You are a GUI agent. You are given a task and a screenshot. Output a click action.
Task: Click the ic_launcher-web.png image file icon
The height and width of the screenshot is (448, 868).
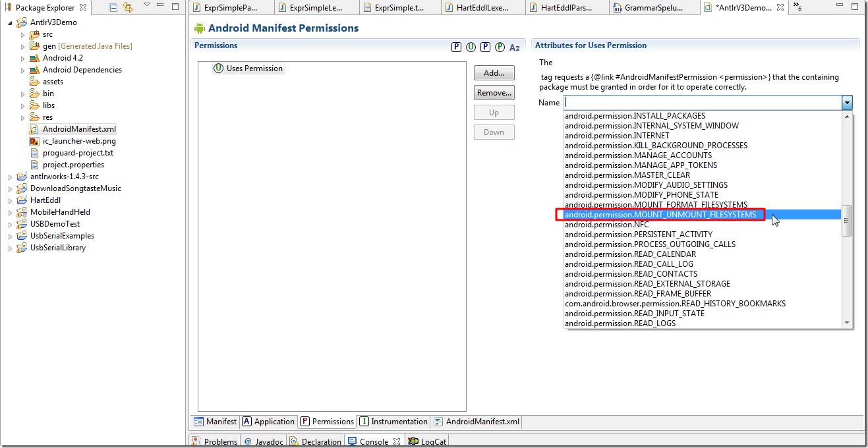pyautogui.click(x=34, y=141)
